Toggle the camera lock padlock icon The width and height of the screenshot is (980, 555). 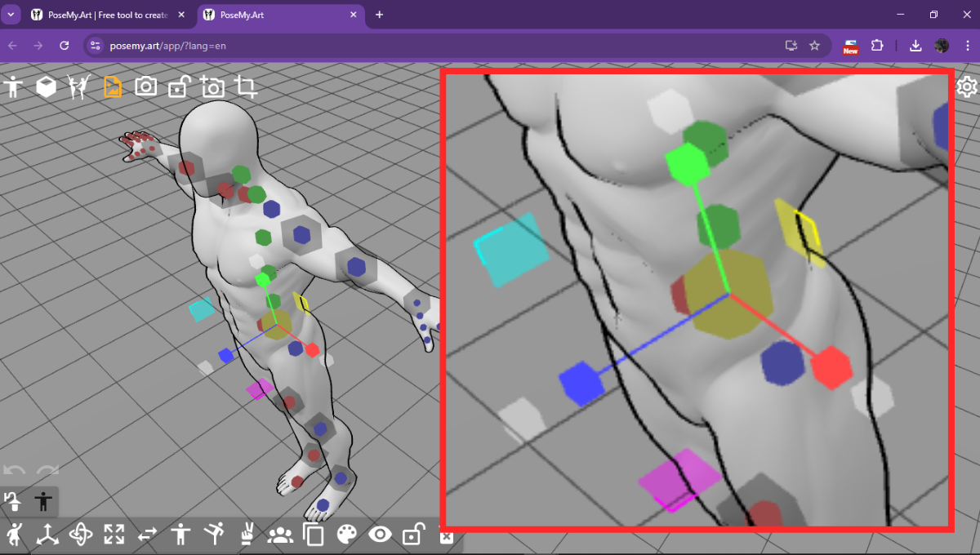coord(179,86)
